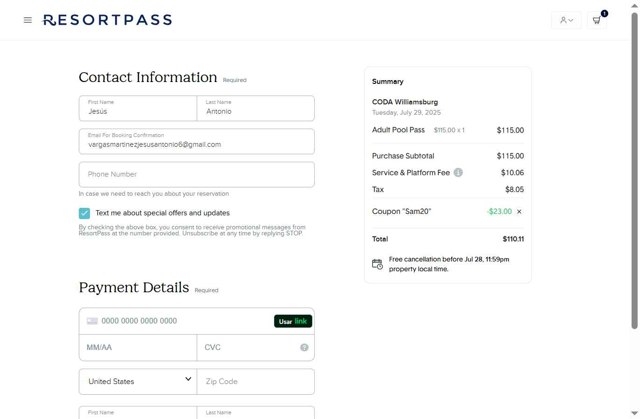Focus the CVC field
This screenshot has height=419, width=640.
pos(256,348)
